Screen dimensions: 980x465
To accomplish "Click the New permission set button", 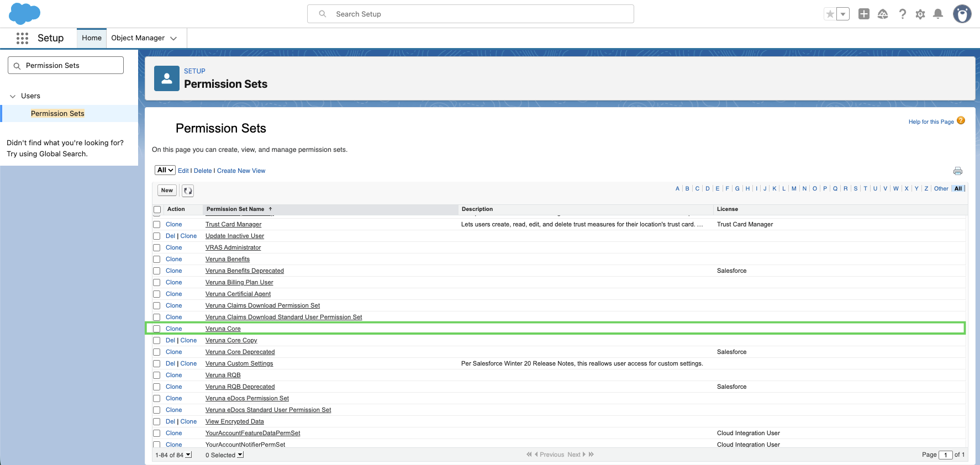I will point(167,191).
